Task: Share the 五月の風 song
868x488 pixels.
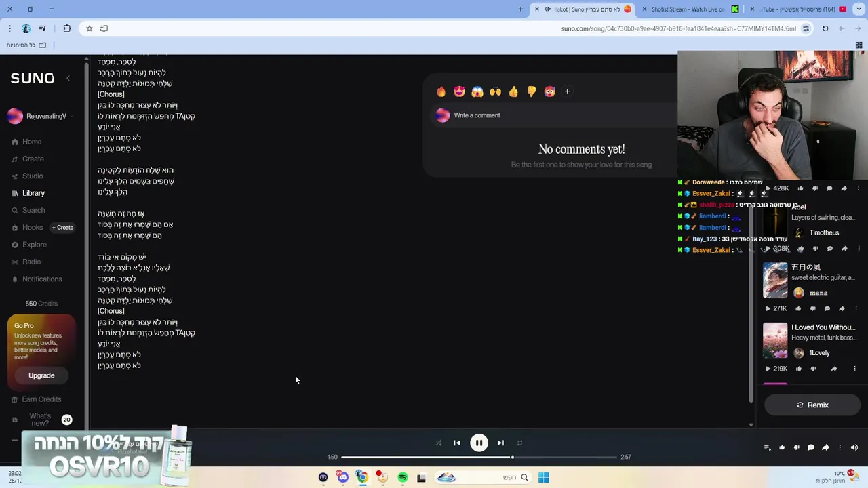Action: point(842,308)
